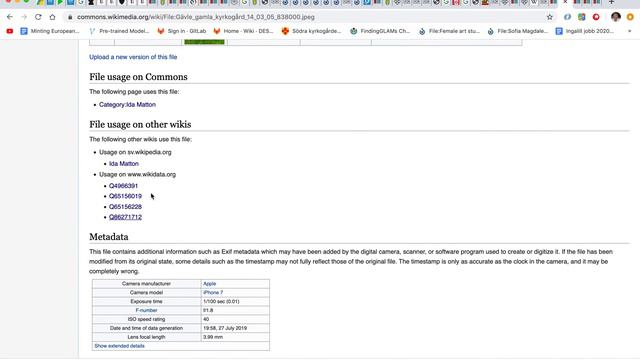
Task: Click Upload a new version of this file
Action: click(x=133, y=57)
